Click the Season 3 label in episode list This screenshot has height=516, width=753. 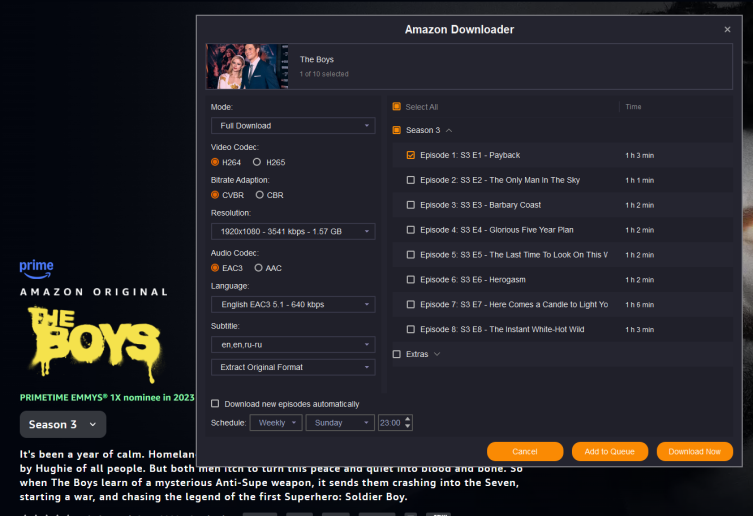coord(423,130)
